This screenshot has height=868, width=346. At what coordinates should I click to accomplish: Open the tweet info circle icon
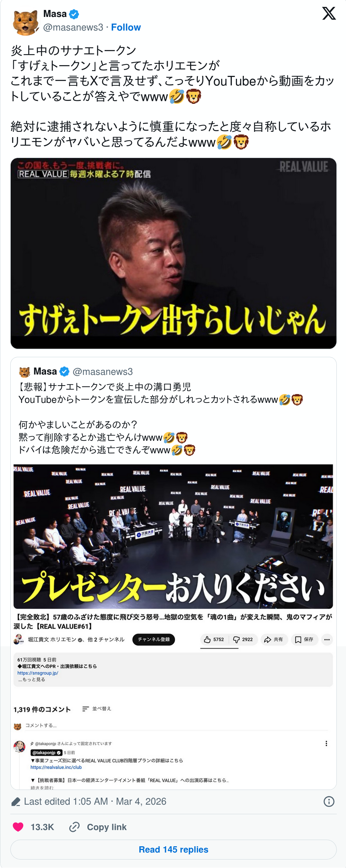[x=329, y=801]
